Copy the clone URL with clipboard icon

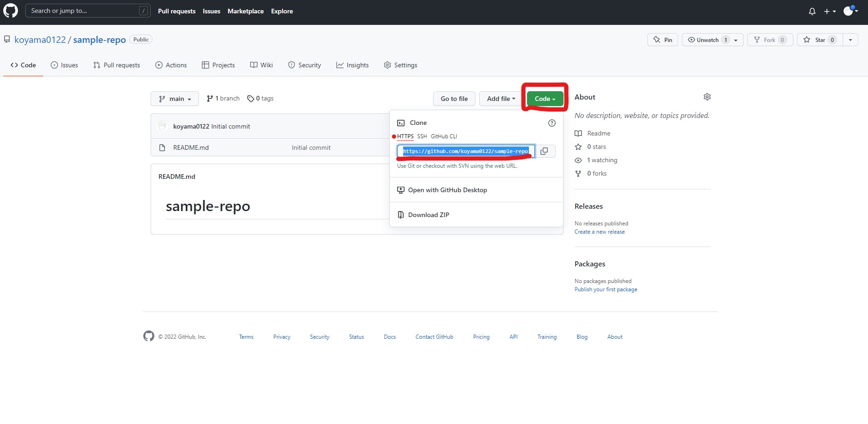544,151
